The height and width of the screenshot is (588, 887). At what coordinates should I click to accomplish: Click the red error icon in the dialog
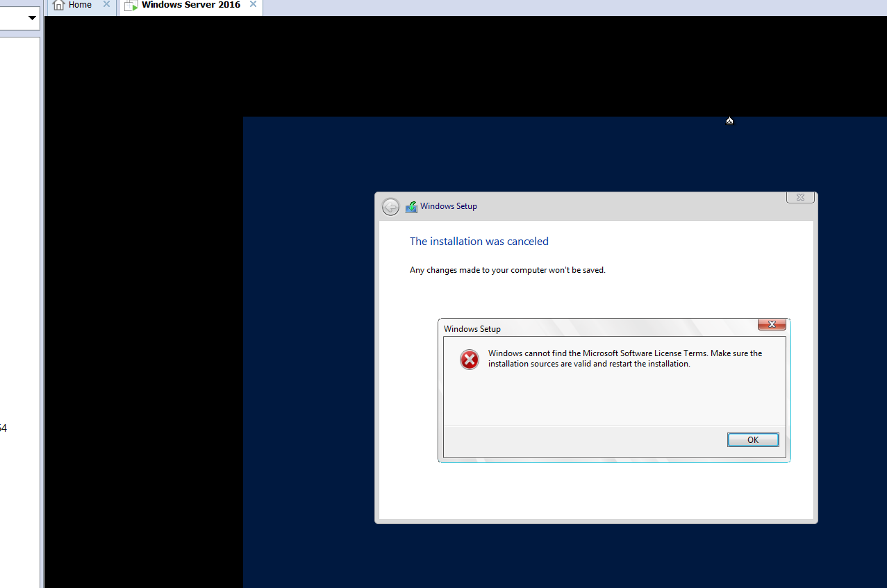469,360
